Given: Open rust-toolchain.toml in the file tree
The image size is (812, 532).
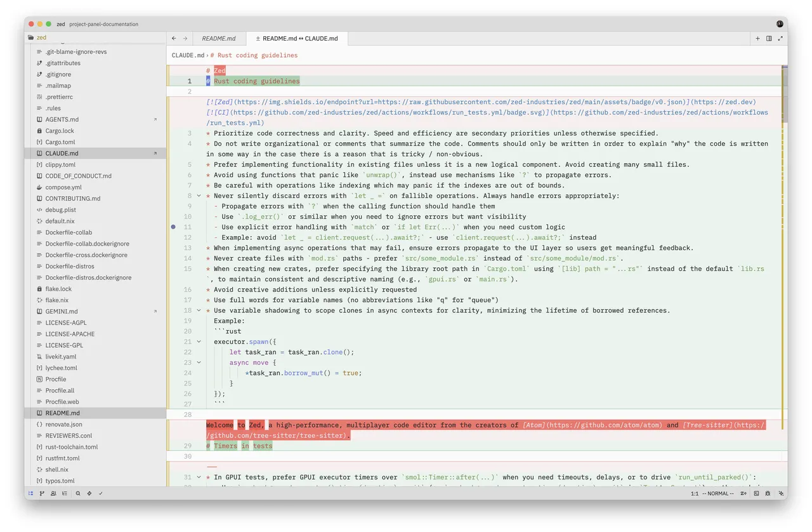Looking at the screenshot, I should [x=95, y=447].
